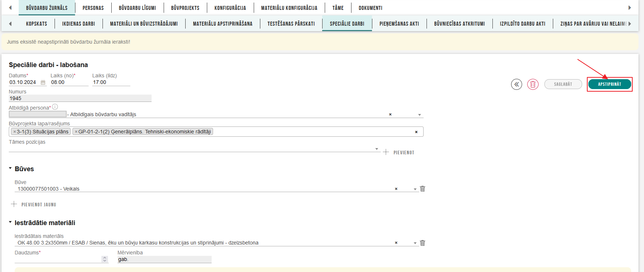Open the Tāmes pozīcijas dropdown
Viewport: 644px width, 272px height.
pos(377,149)
